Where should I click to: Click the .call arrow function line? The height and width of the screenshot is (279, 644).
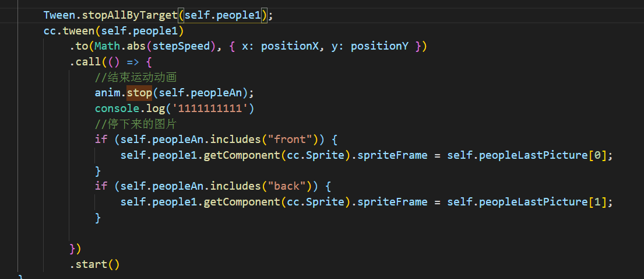(111, 62)
